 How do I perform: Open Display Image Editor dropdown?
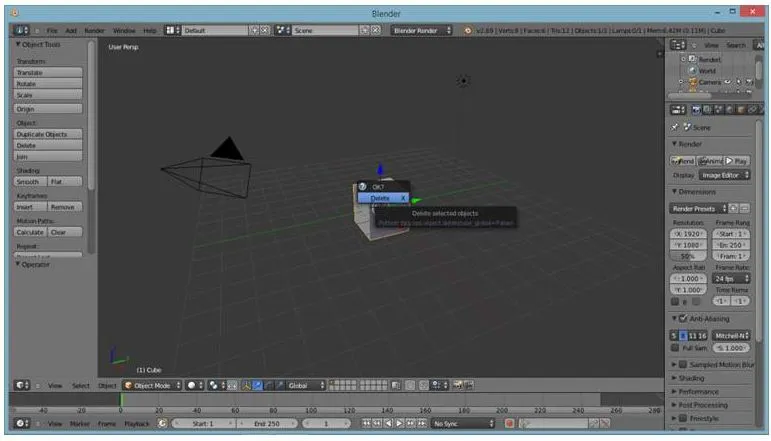[724, 175]
